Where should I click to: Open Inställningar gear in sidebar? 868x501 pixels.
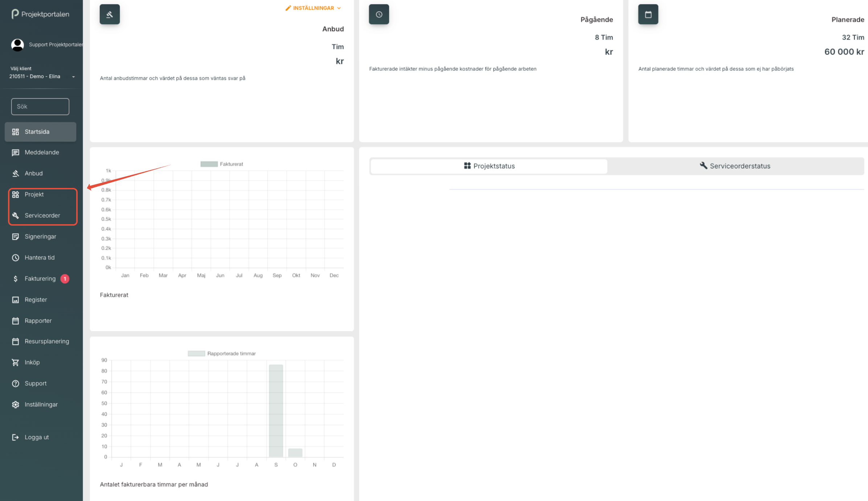click(x=41, y=405)
